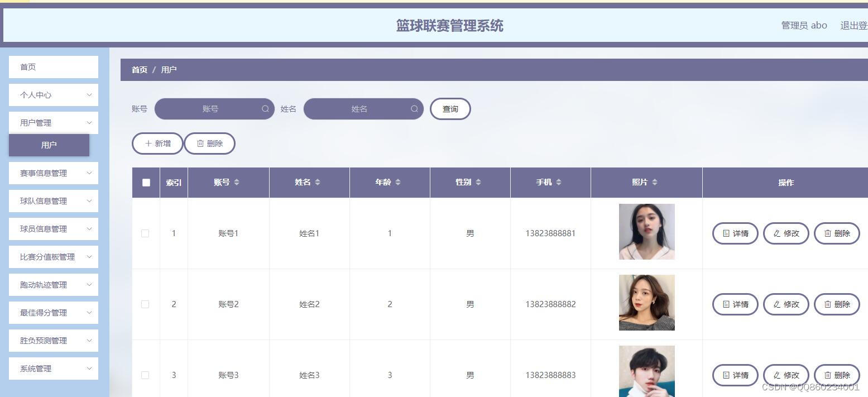
Task: Click 退出登录 in the header
Action: [854, 25]
